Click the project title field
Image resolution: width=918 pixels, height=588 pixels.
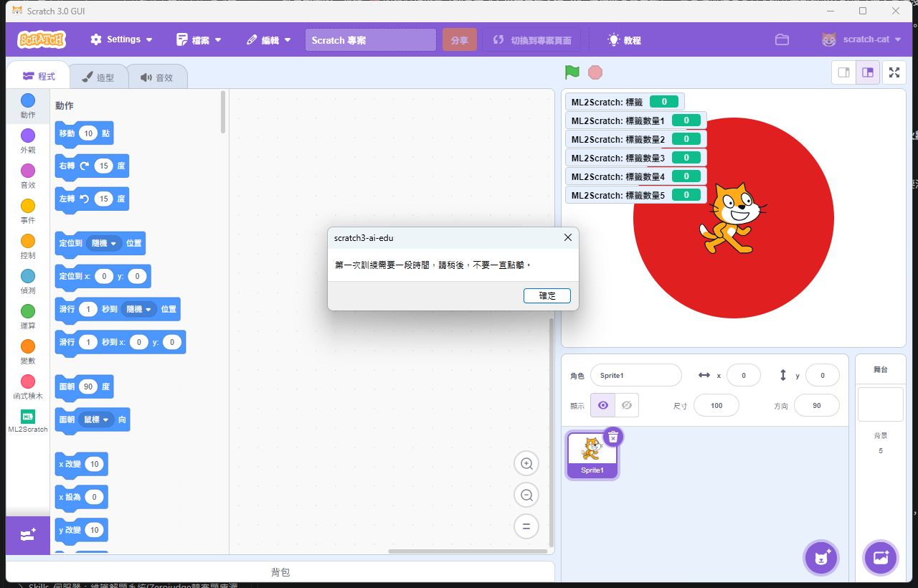click(x=371, y=40)
